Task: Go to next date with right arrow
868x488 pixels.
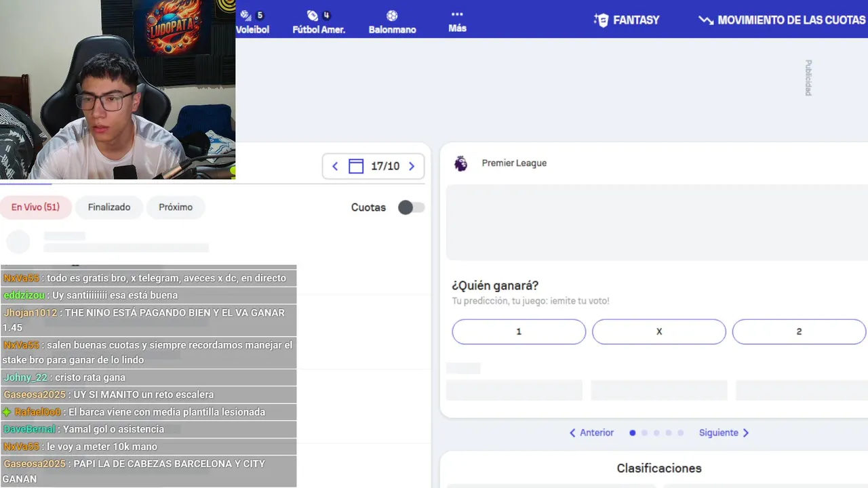Action: click(411, 166)
